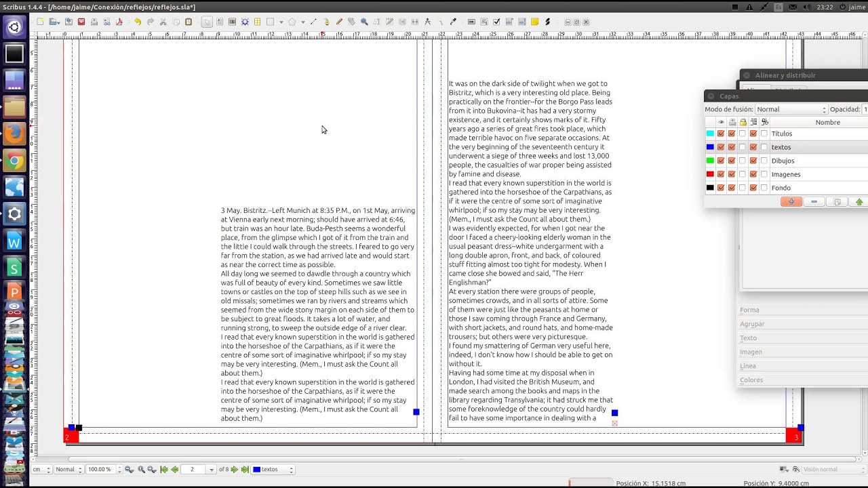868x488 pixels.
Task: Open the polygon tool dropdown arrow
Action: tap(303, 22)
